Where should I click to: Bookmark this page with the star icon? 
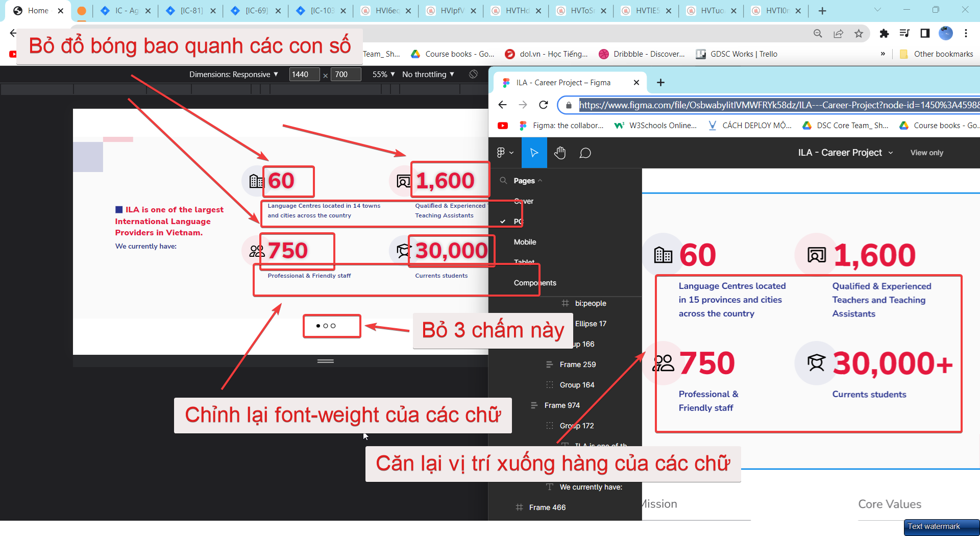859,33
